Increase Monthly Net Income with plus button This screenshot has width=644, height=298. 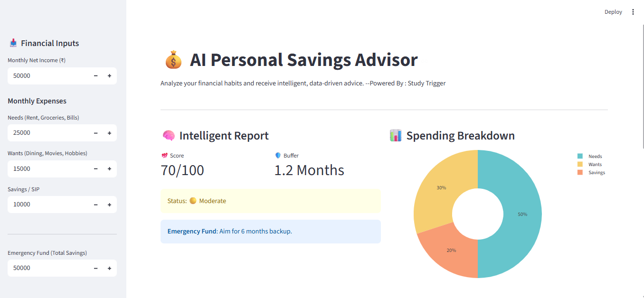(x=109, y=76)
